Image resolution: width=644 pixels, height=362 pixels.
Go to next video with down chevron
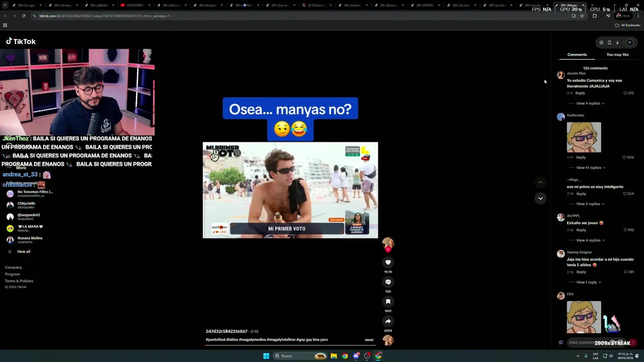pos(540,198)
